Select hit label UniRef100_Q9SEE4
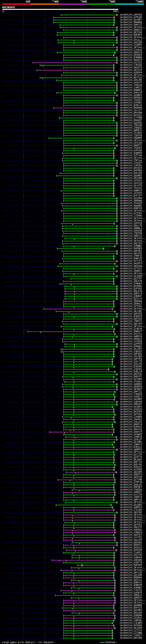Screen dimensions: 146x644 tap(131, 55)
